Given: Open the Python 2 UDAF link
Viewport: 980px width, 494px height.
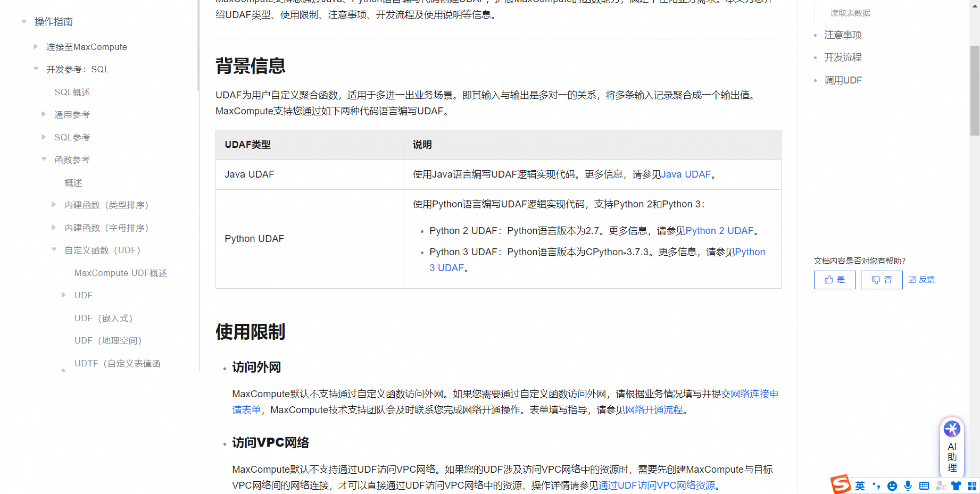Looking at the screenshot, I should coord(719,231).
